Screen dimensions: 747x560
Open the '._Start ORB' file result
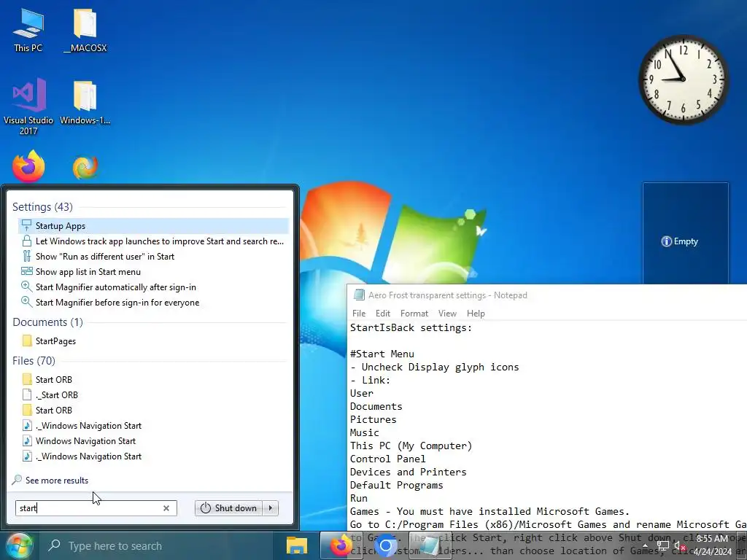[x=153, y=394]
